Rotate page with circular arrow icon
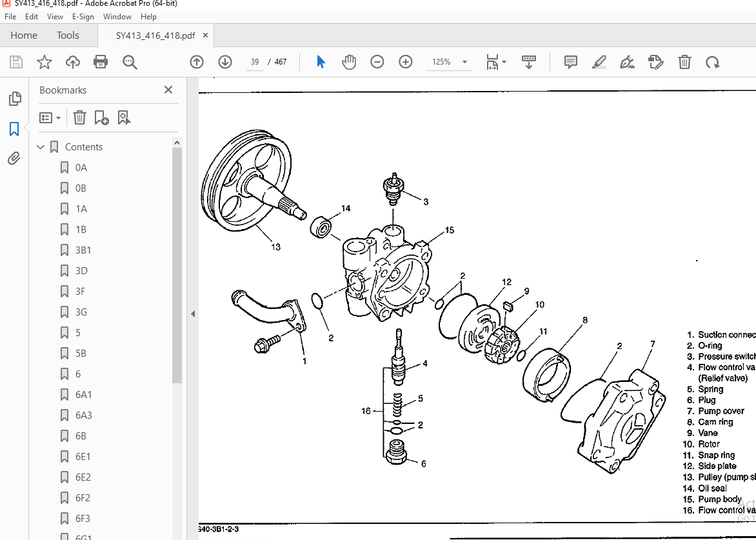Image resolution: width=756 pixels, height=540 pixels. click(x=713, y=62)
